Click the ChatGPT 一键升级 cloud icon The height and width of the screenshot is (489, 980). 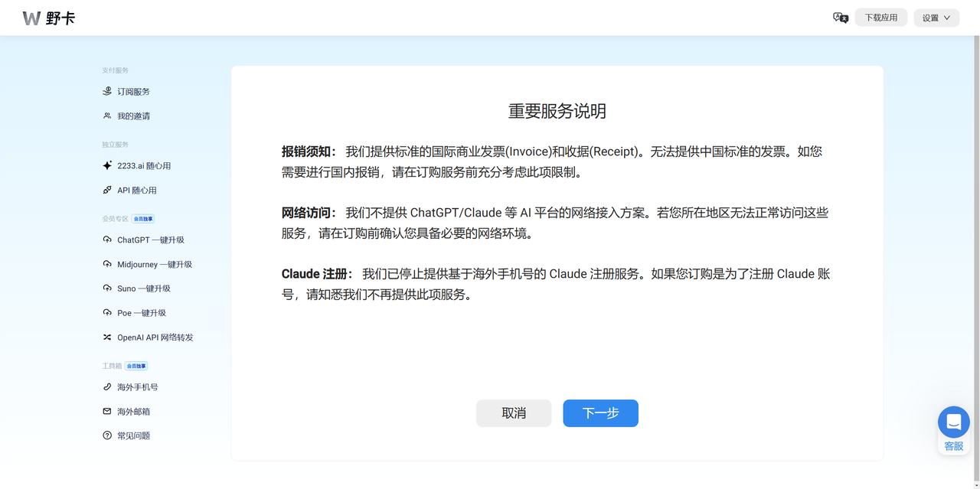[107, 240]
